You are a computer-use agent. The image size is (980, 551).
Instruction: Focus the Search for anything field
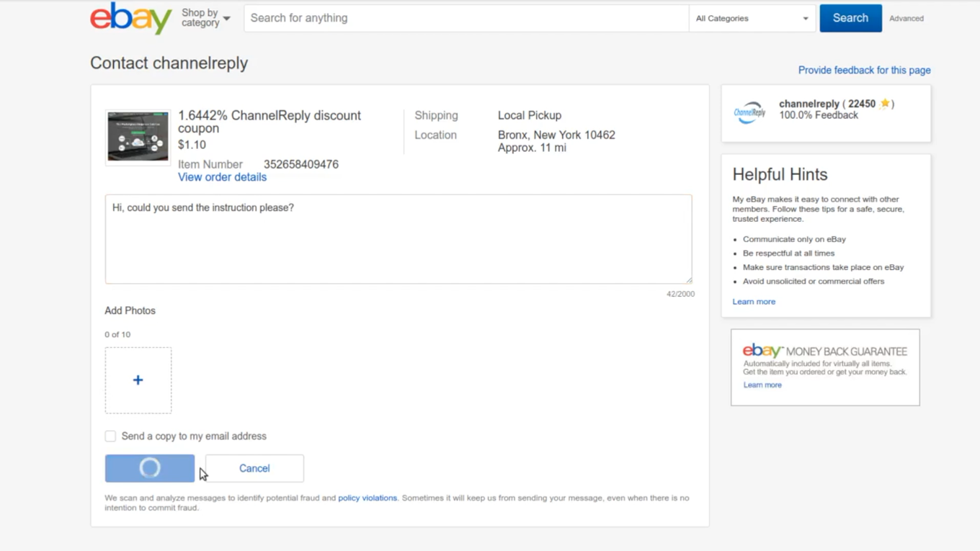[466, 18]
